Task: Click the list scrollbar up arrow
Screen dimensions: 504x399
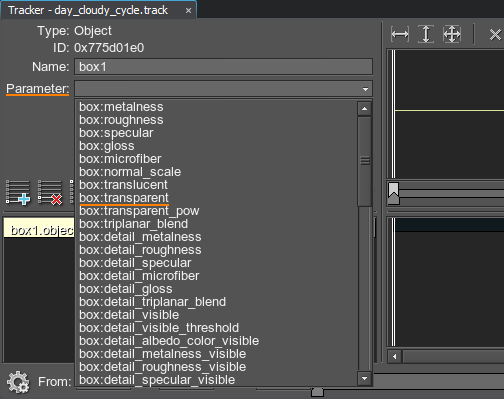Action: (364, 109)
